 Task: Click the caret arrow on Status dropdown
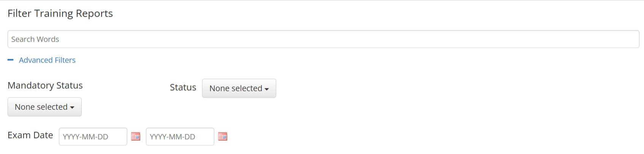267,89
